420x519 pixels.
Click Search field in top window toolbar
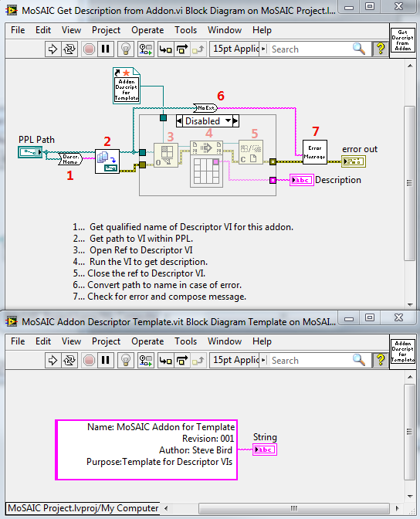pos(310,49)
